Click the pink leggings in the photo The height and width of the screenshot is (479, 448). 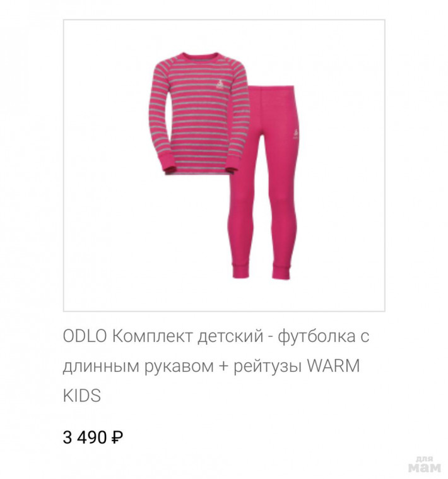(264, 182)
